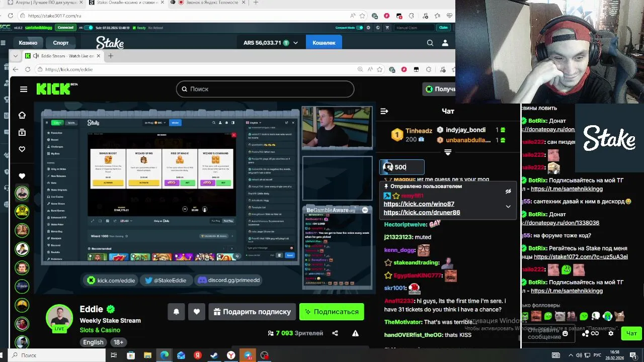Toggle the AR switch in extension bar
Viewport: 644px width, 362px height.
89,28
